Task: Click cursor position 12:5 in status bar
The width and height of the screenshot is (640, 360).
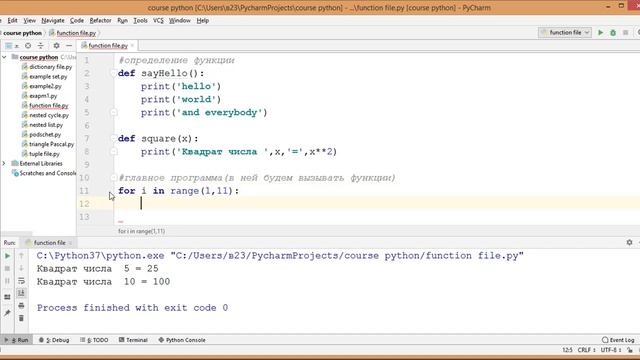Action: tap(567, 350)
